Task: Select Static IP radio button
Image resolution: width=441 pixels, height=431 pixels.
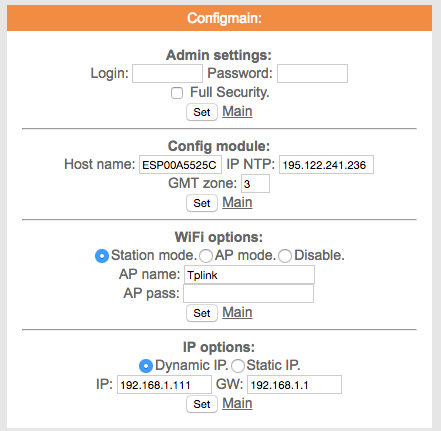Action: 238,366
